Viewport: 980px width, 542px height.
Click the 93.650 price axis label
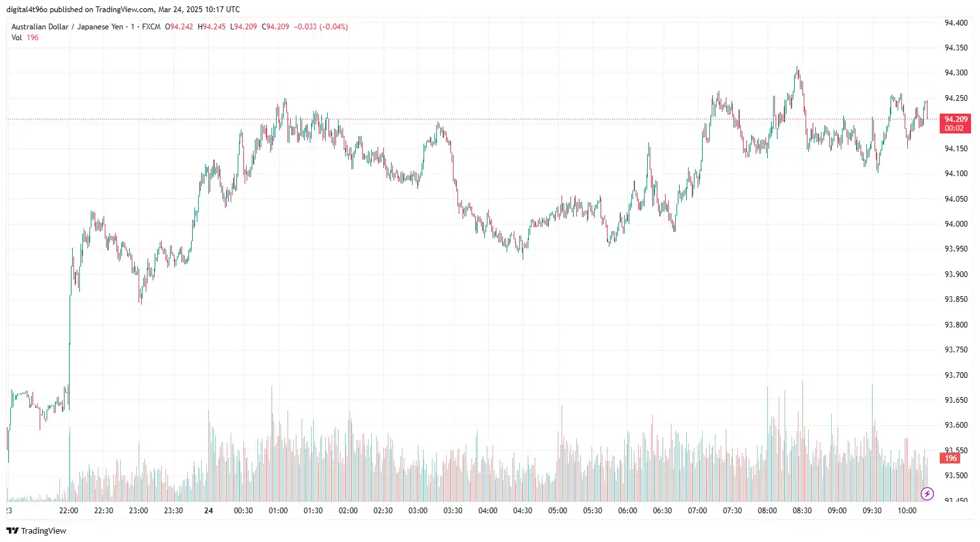(x=956, y=400)
